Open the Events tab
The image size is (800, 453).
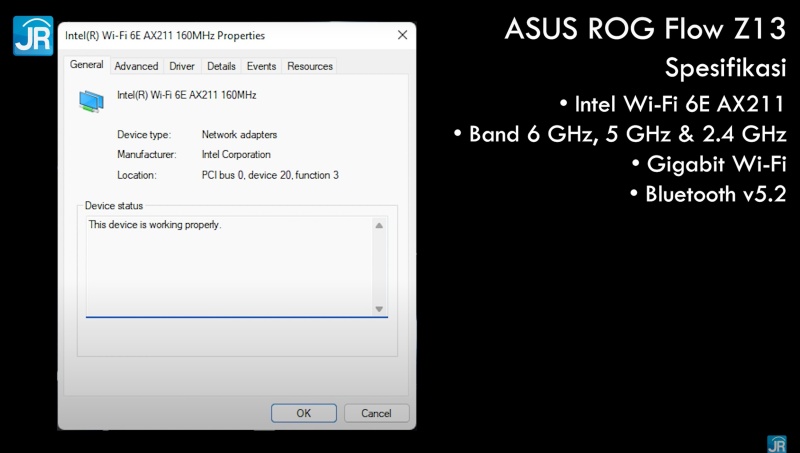click(x=261, y=66)
